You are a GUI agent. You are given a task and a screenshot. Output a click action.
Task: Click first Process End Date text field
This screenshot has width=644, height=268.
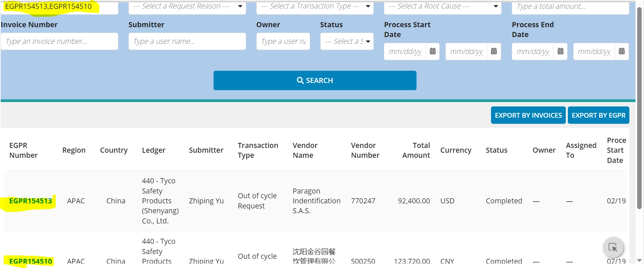pos(533,51)
